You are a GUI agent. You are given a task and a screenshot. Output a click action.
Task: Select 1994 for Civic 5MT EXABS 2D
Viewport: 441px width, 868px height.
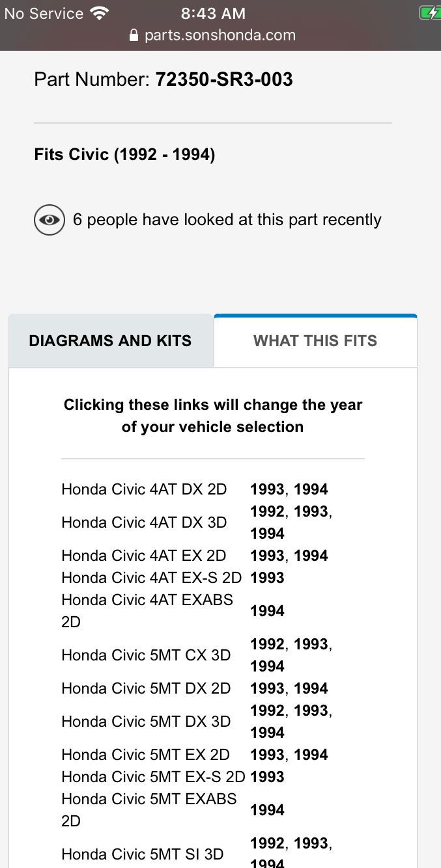tap(267, 810)
